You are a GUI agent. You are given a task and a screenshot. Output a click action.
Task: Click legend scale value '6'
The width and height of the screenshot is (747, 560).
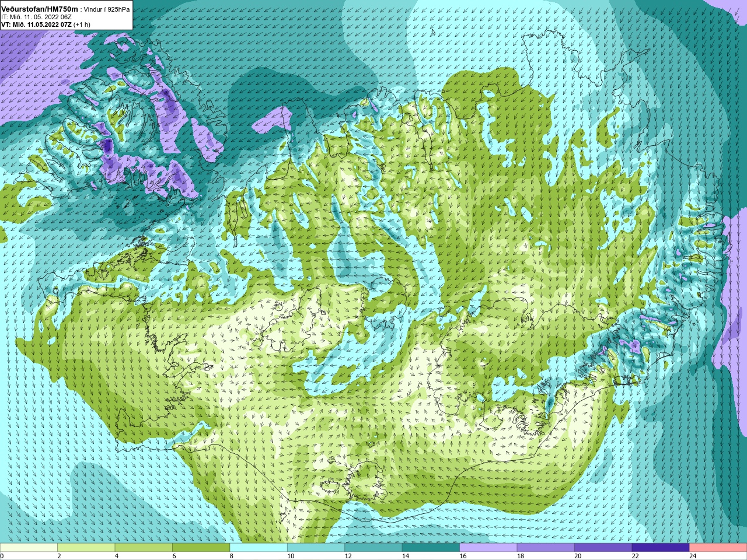174,556
